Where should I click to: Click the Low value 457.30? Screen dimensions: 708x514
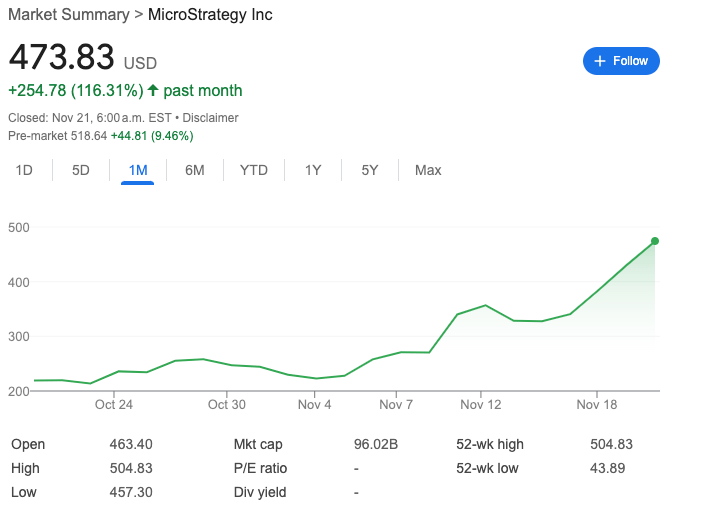click(131, 492)
